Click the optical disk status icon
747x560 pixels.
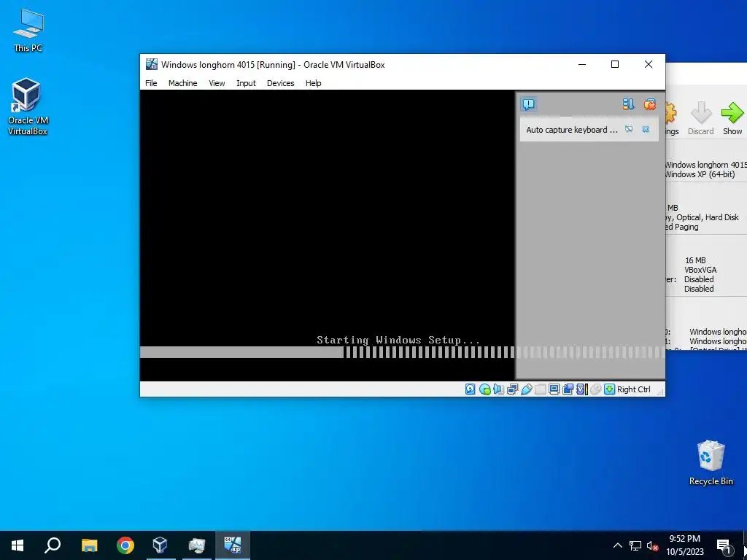484,389
